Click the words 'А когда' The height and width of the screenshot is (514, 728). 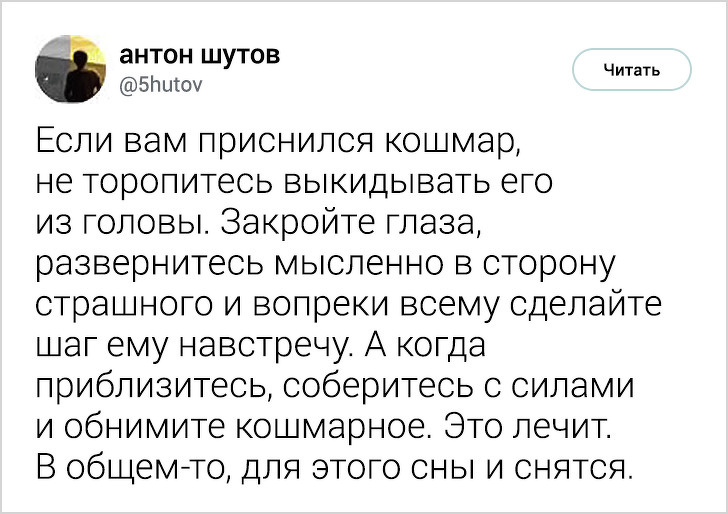click(x=421, y=349)
